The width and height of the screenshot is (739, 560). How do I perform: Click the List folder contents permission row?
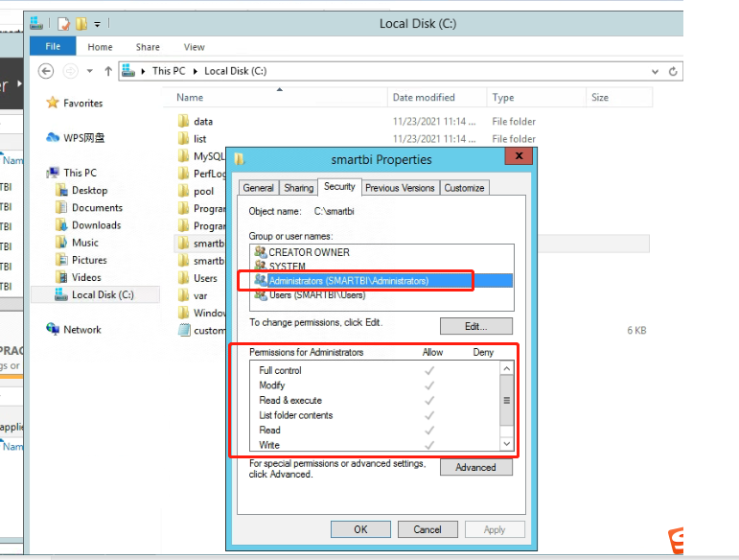point(375,415)
